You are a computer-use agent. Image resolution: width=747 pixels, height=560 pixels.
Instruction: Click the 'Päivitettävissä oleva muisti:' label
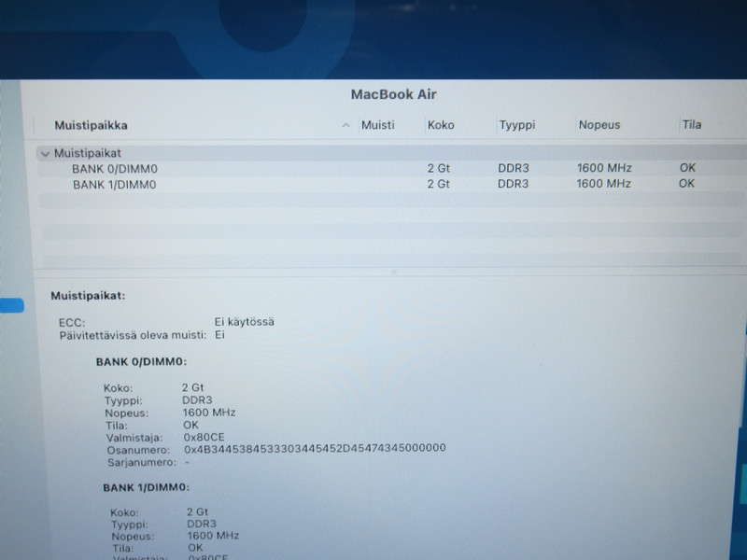click(x=133, y=335)
